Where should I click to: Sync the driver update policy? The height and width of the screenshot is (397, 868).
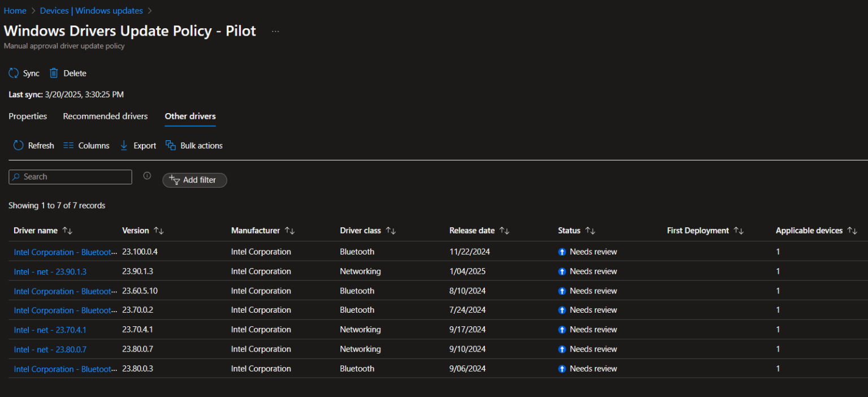[x=24, y=73]
